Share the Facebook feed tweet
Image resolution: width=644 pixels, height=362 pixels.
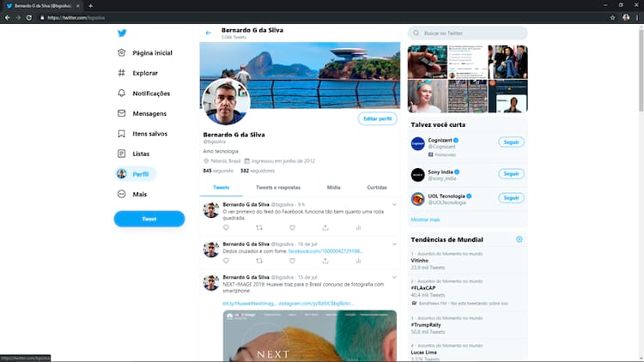[x=325, y=227]
